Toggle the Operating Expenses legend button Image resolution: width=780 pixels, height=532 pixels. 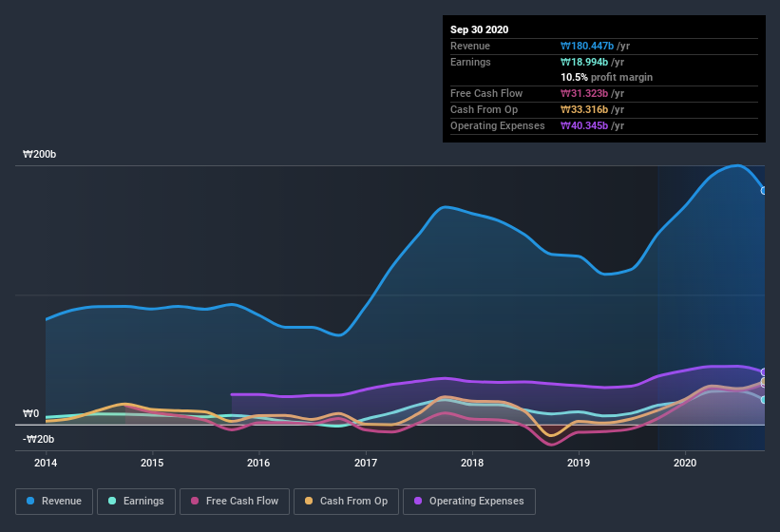469,502
